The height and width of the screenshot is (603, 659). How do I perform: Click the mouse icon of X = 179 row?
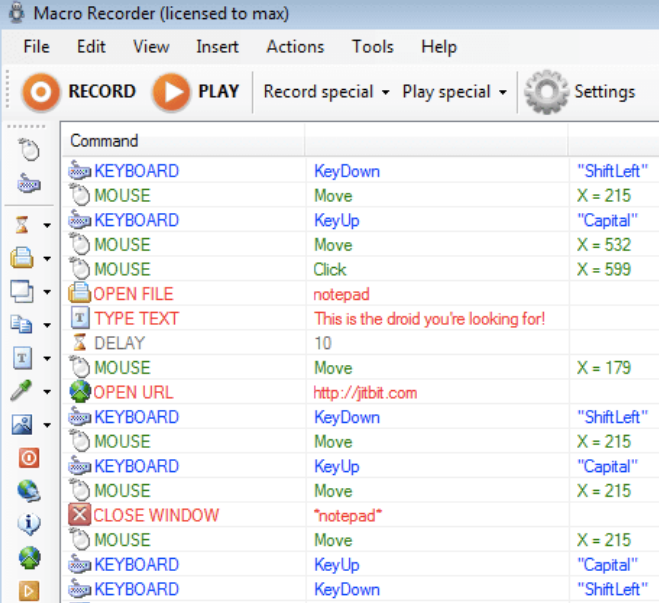pyautogui.click(x=79, y=367)
